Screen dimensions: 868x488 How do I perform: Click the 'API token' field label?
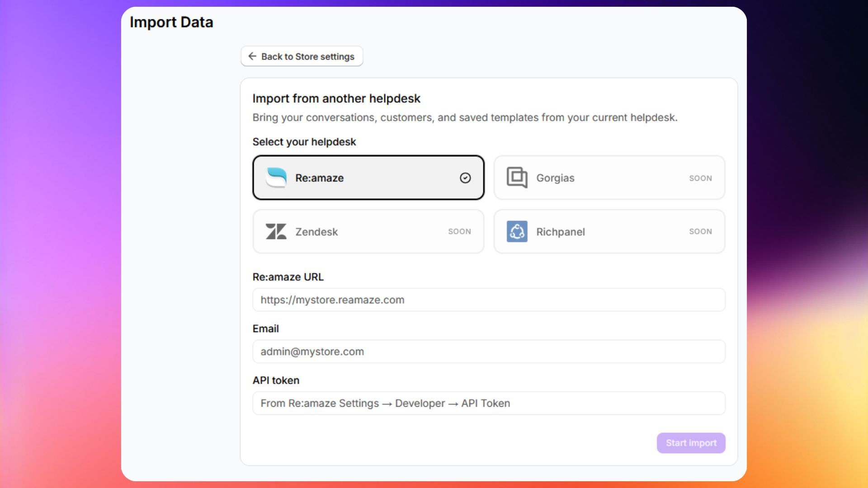point(276,380)
